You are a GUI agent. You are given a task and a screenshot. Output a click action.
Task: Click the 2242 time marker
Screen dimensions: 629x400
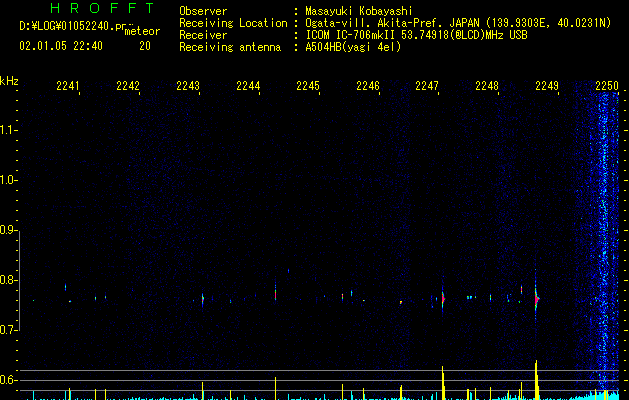128,86
